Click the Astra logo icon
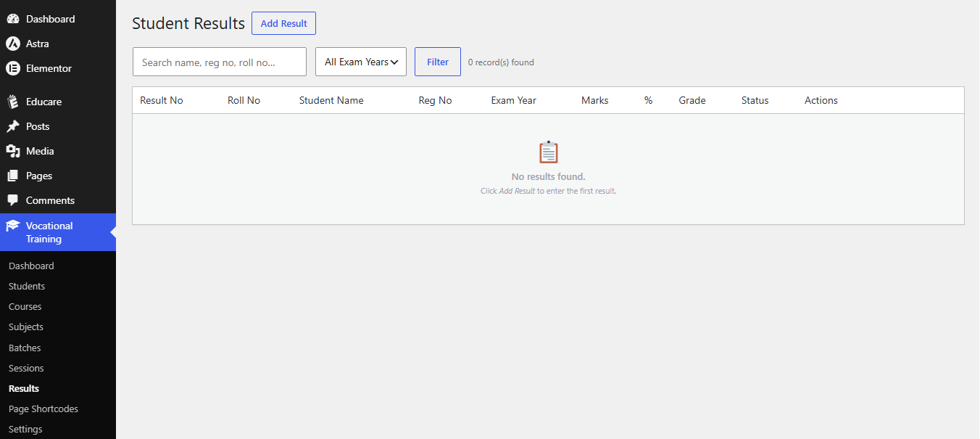Screen dimensions: 980x439 [12, 44]
